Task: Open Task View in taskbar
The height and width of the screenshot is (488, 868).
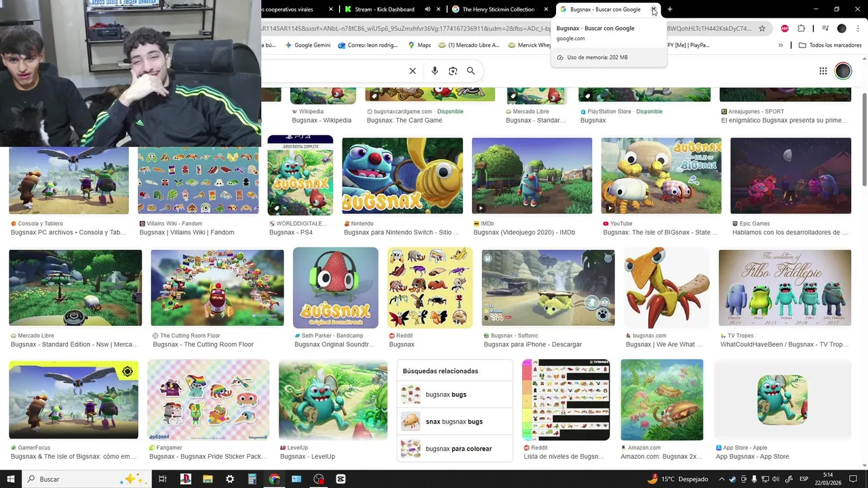Action: 163,479
